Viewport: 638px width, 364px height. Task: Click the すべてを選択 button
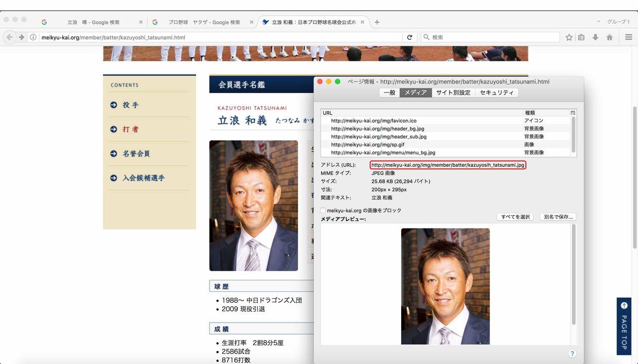(x=515, y=217)
